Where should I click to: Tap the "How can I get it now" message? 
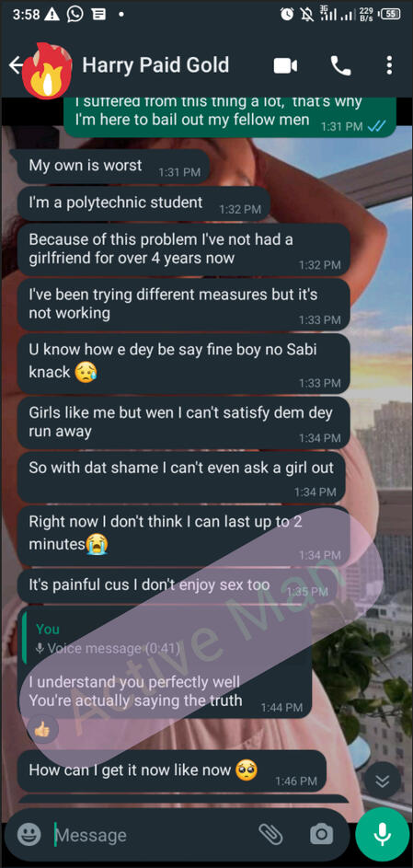(x=172, y=771)
